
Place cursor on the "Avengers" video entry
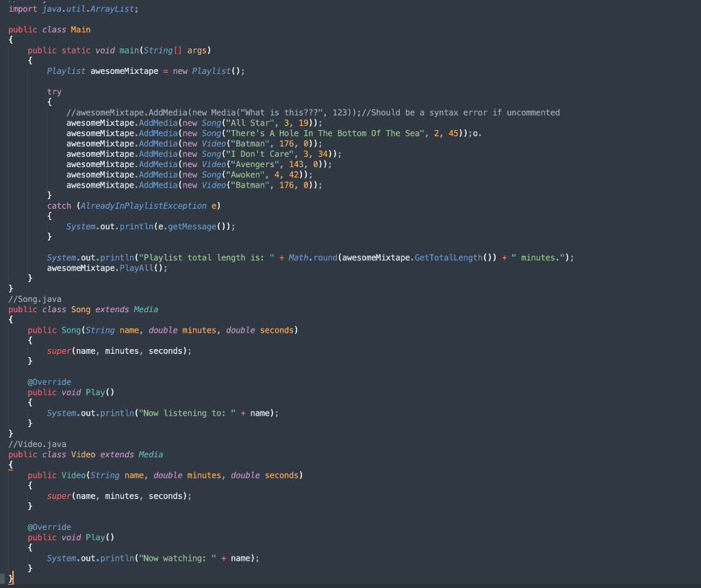pyautogui.click(x=252, y=164)
